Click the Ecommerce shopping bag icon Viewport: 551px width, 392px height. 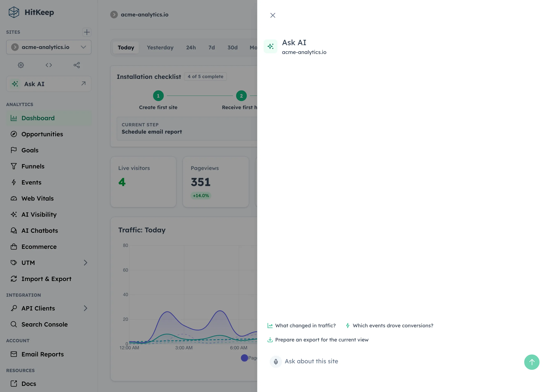click(14, 247)
